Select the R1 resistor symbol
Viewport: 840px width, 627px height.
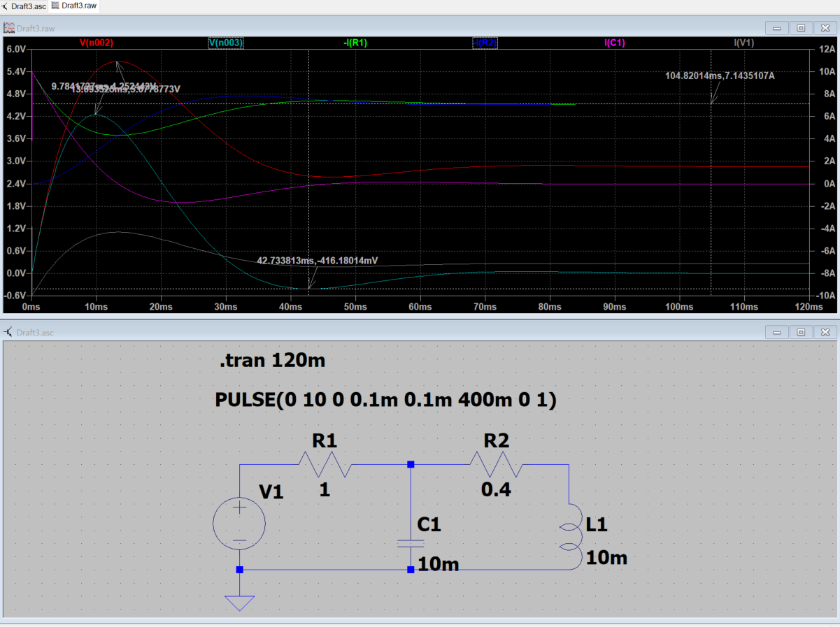(x=325, y=464)
